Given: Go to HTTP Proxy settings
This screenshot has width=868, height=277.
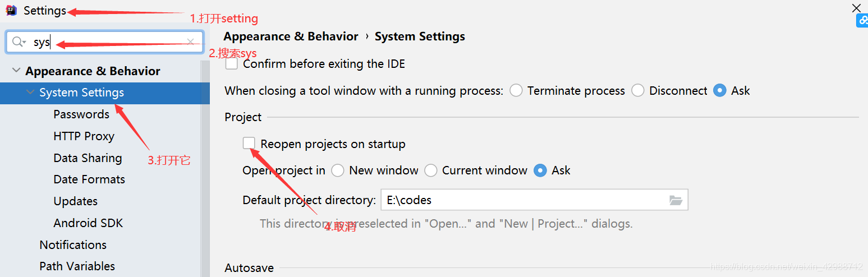Looking at the screenshot, I should coord(84,136).
